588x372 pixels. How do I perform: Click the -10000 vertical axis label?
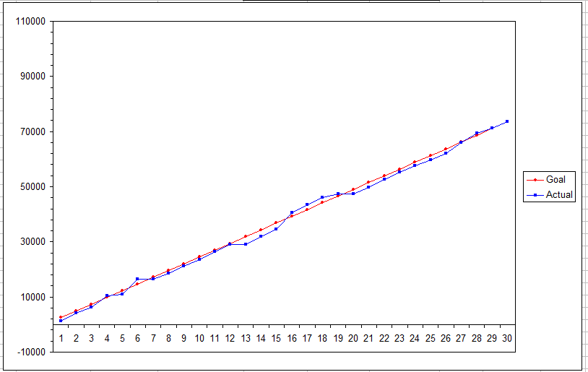click(30, 352)
